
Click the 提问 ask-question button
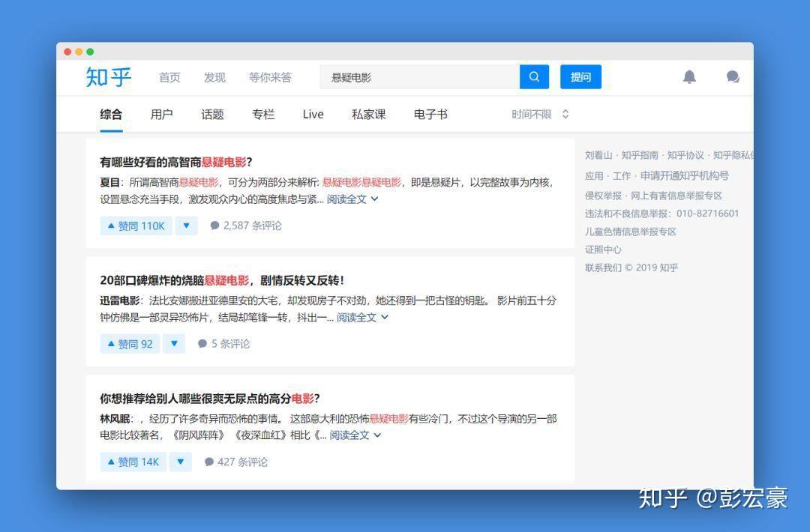click(580, 77)
